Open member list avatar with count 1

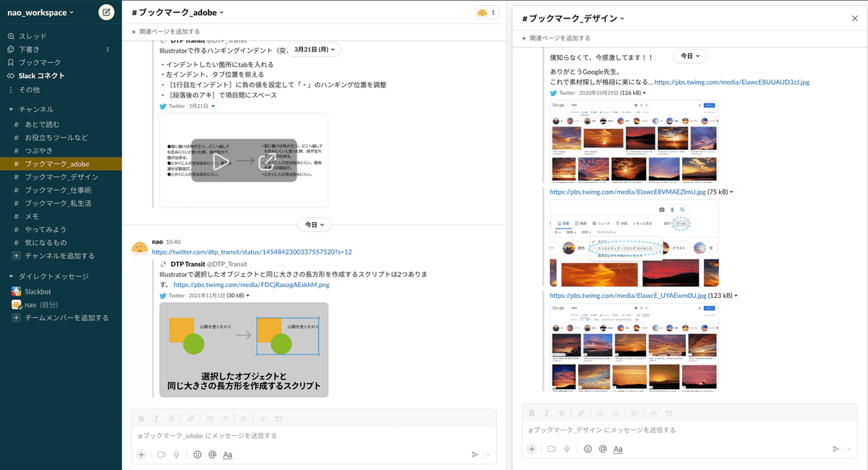[x=487, y=12]
